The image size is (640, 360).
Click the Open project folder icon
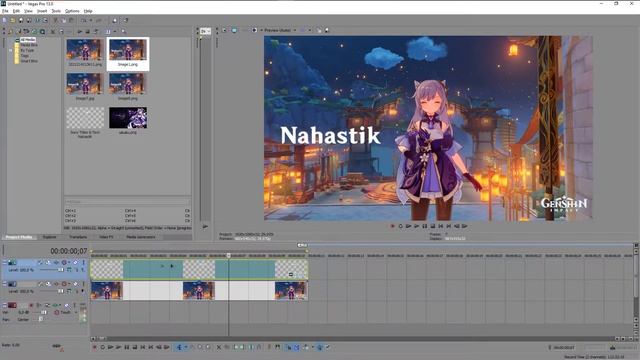(x=13, y=20)
